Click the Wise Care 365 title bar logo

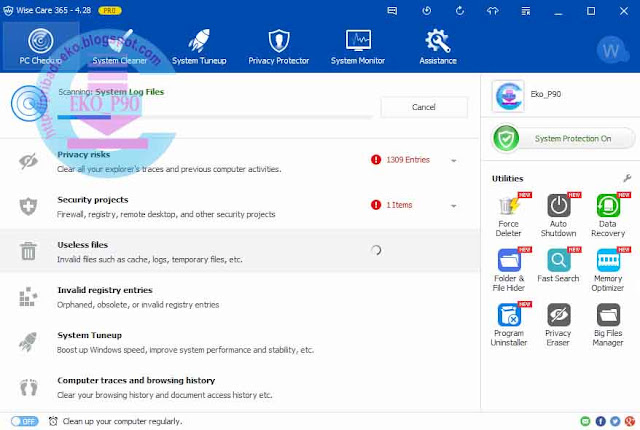pos(8,11)
